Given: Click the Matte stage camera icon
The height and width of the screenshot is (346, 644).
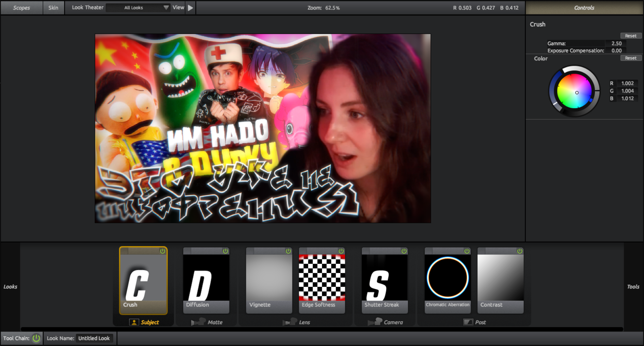Looking at the screenshot, I should click(x=198, y=322).
